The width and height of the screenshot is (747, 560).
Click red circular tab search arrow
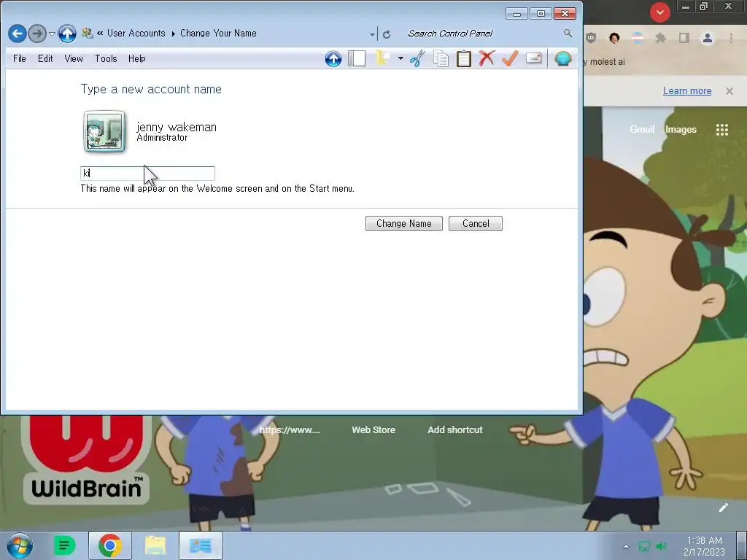point(659,12)
